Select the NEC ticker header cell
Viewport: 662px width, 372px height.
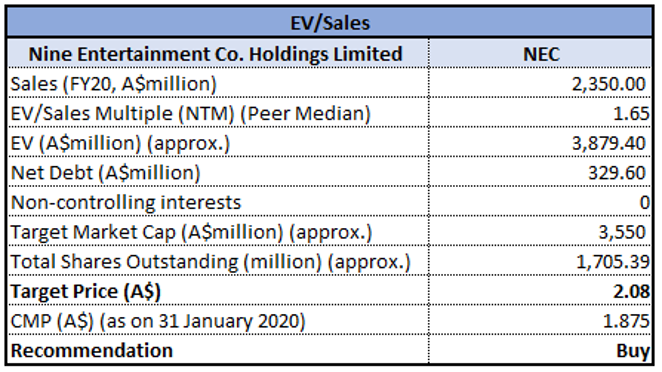[x=541, y=54]
